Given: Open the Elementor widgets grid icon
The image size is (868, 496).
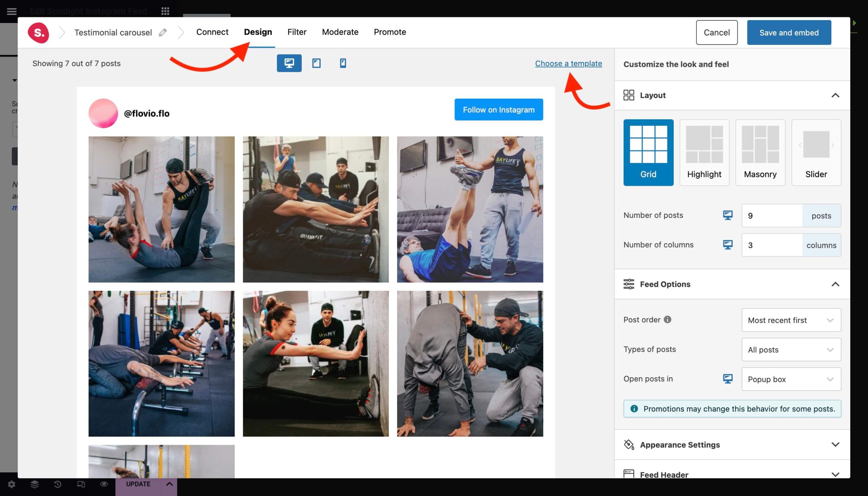Looking at the screenshot, I should (165, 11).
